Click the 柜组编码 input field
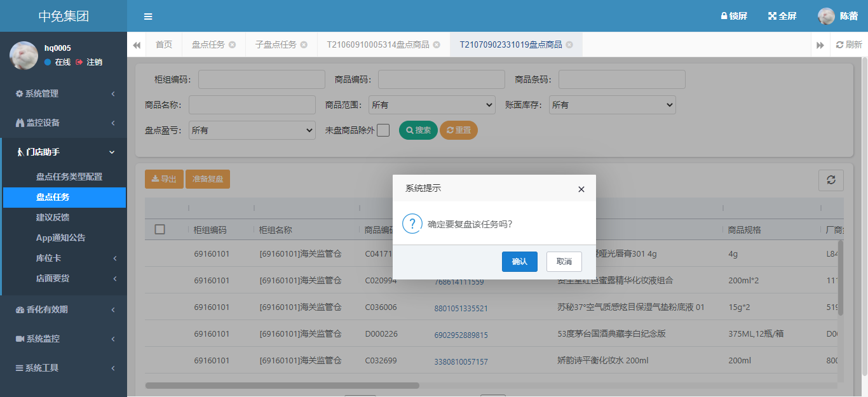Image resolution: width=868 pixels, height=397 pixels. click(x=261, y=79)
